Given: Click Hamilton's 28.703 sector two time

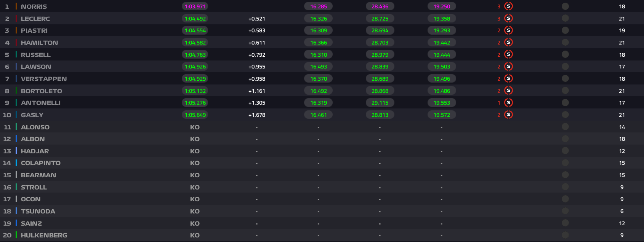Looking at the screenshot, I should [380, 43].
